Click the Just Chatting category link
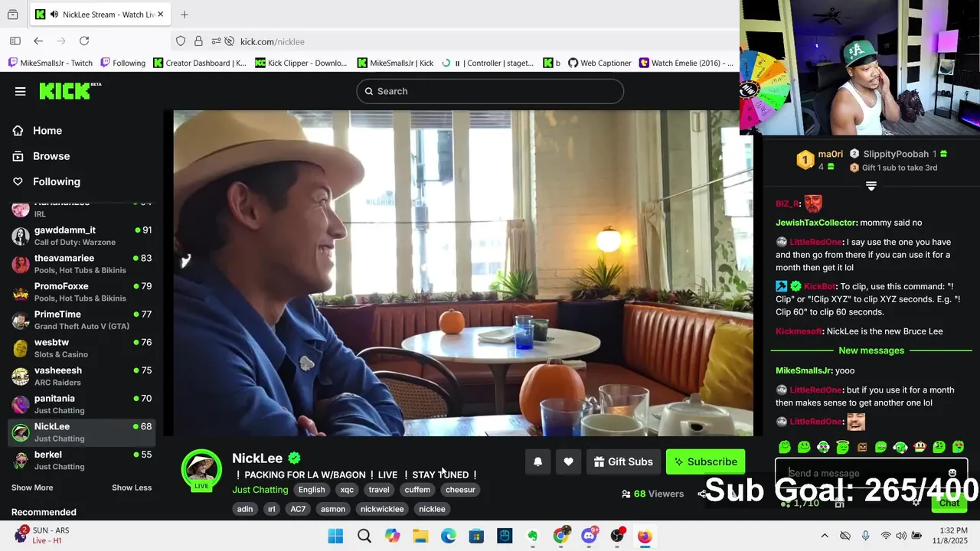This screenshot has height=551, width=980. pyautogui.click(x=260, y=490)
